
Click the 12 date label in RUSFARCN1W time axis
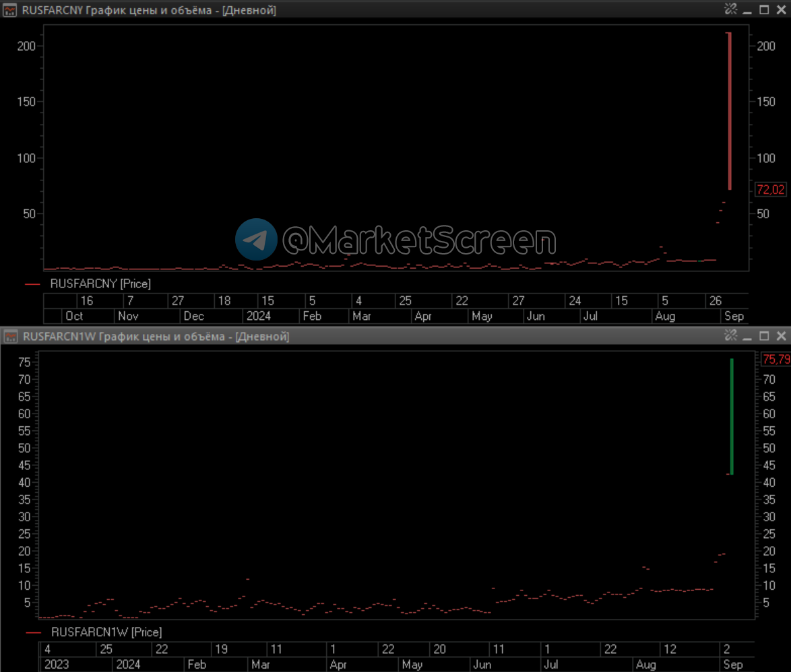tap(670, 649)
